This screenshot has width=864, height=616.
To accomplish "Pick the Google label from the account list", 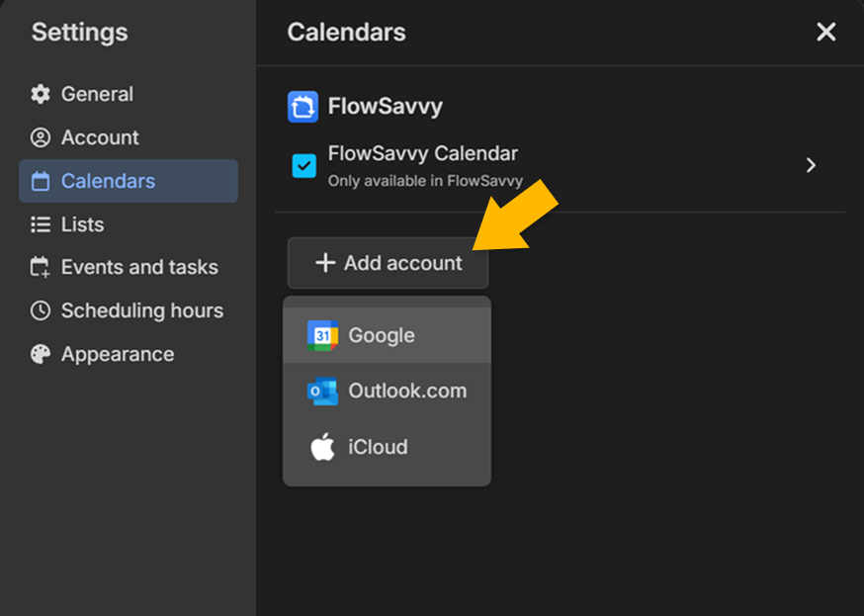I will point(382,335).
